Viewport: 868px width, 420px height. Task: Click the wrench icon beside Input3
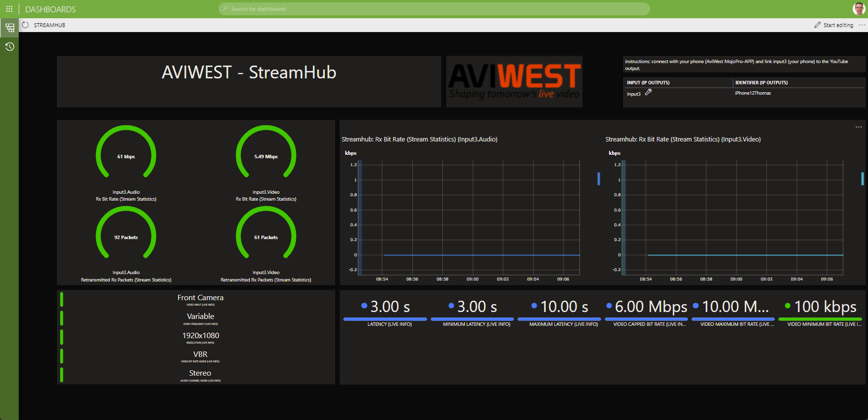click(x=649, y=92)
